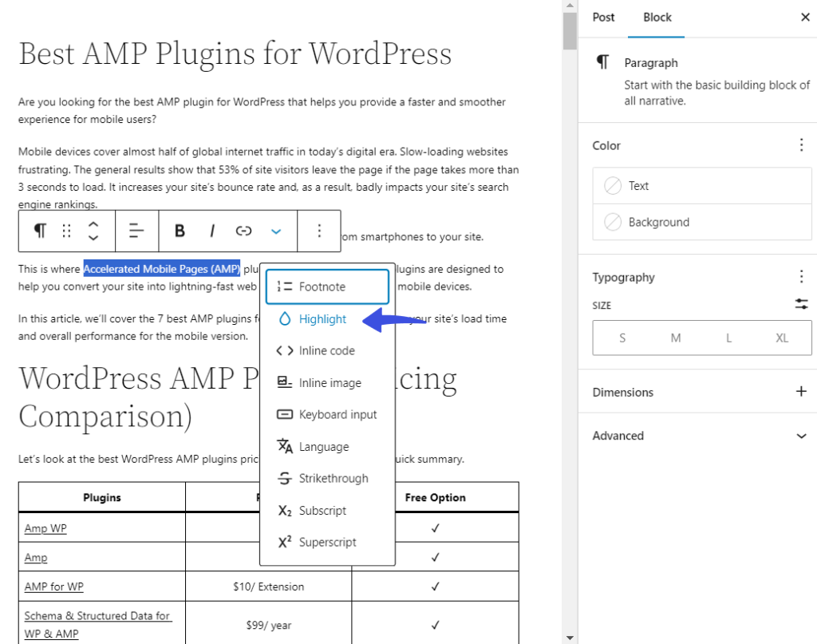Screen dimensions: 817x644
Task: Click the post title Best AMP Plugins for WordPress
Action: tap(235, 53)
